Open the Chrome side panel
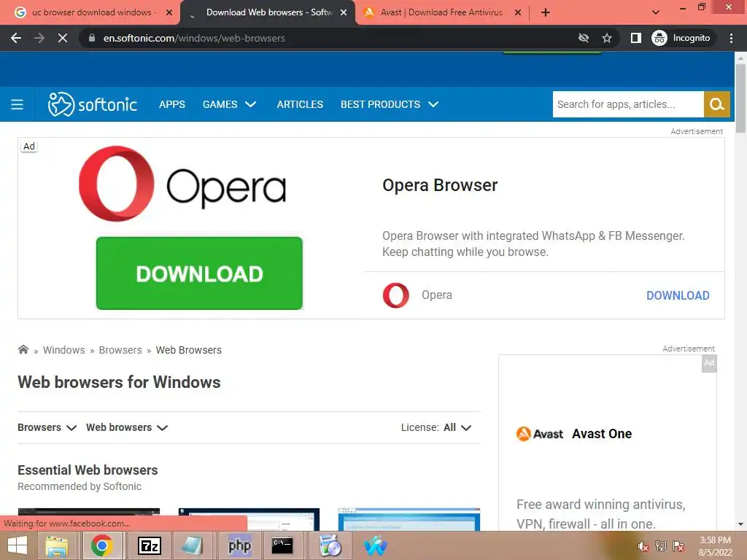Screen dimensions: 747x560 pos(635,38)
